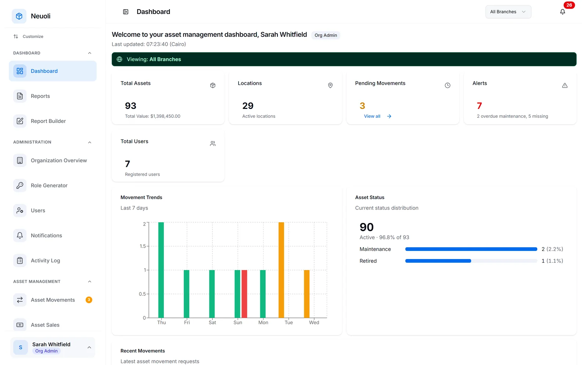The image size is (588, 365).
Task: Click the Activity Log clipboard icon
Action: 20,261
